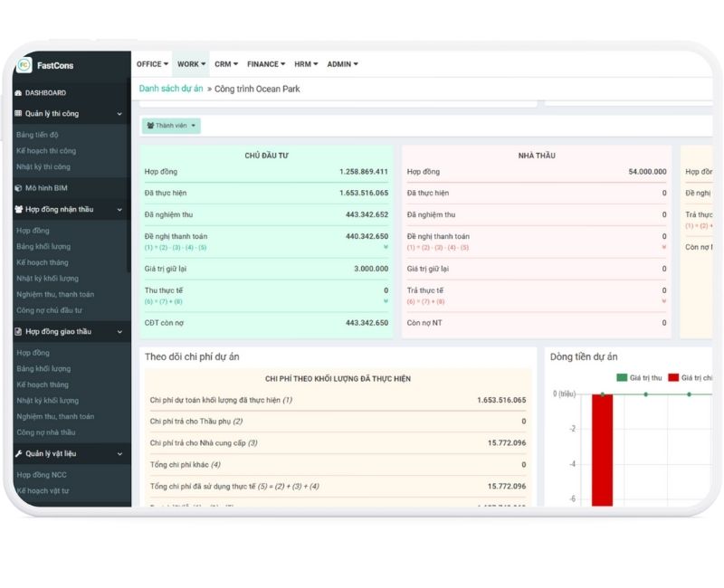The width and height of the screenshot is (724, 588).
Task: Open the FastCons logo icon
Action: [x=24, y=65]
